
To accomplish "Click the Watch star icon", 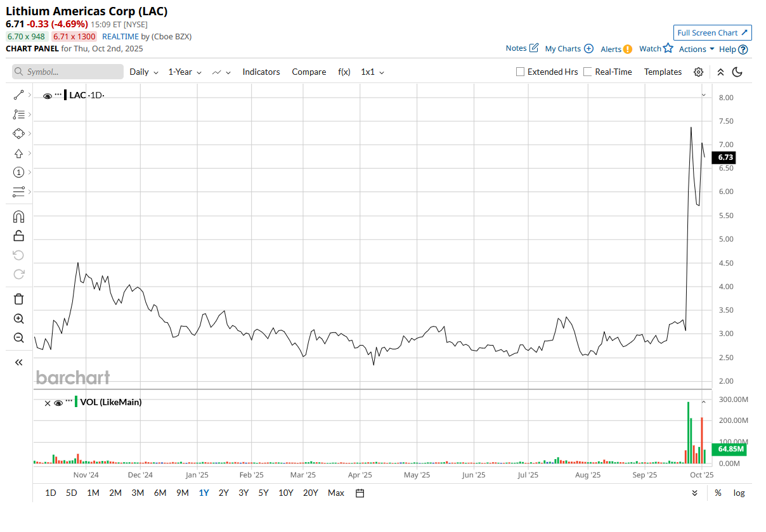I will 668,48.
